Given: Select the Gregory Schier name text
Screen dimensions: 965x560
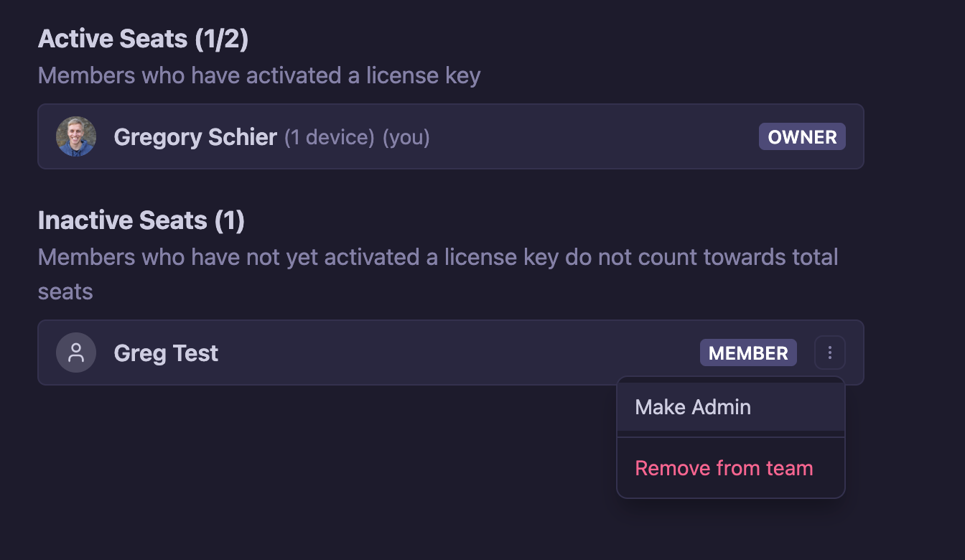Looking at the screenshot, I should point(195,137).
